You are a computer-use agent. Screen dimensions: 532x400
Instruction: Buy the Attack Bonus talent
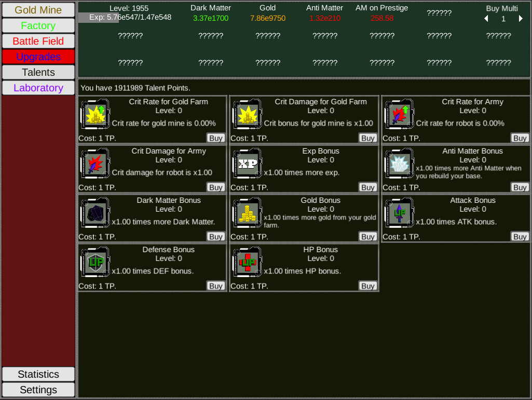coord(520,237)
